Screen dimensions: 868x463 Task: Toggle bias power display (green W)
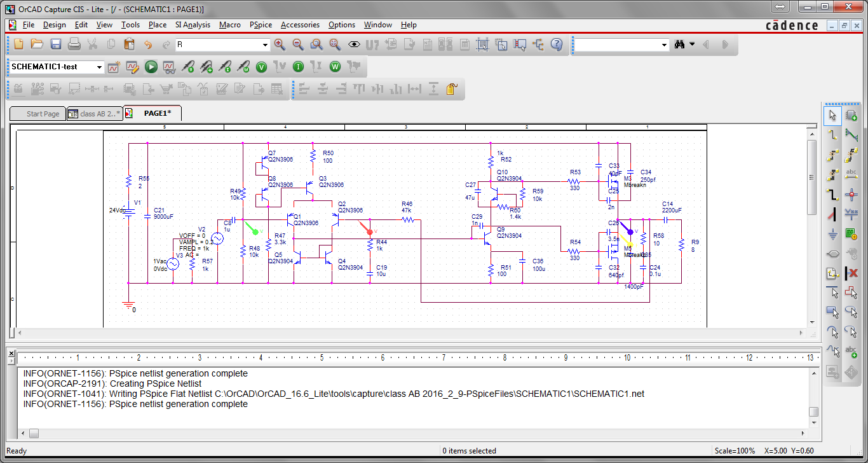click(335, 67)
